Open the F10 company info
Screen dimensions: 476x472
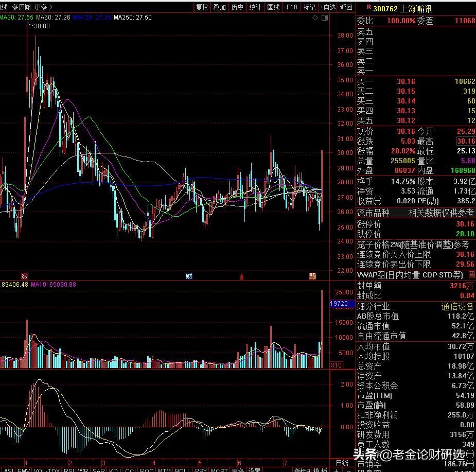pos(291,7)
